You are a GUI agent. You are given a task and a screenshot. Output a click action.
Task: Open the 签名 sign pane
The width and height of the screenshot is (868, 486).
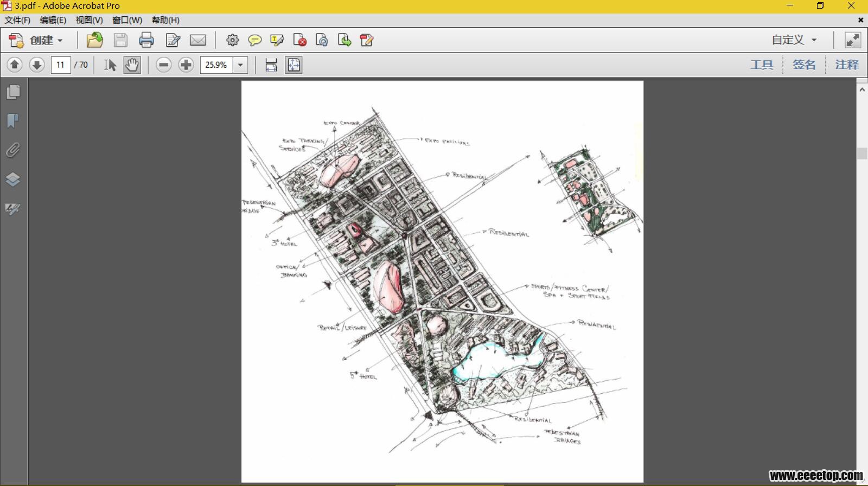point(804,65)
